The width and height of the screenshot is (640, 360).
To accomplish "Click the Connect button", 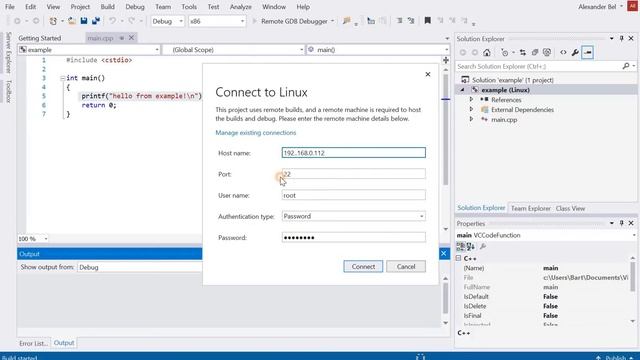I will pos(363,267).
